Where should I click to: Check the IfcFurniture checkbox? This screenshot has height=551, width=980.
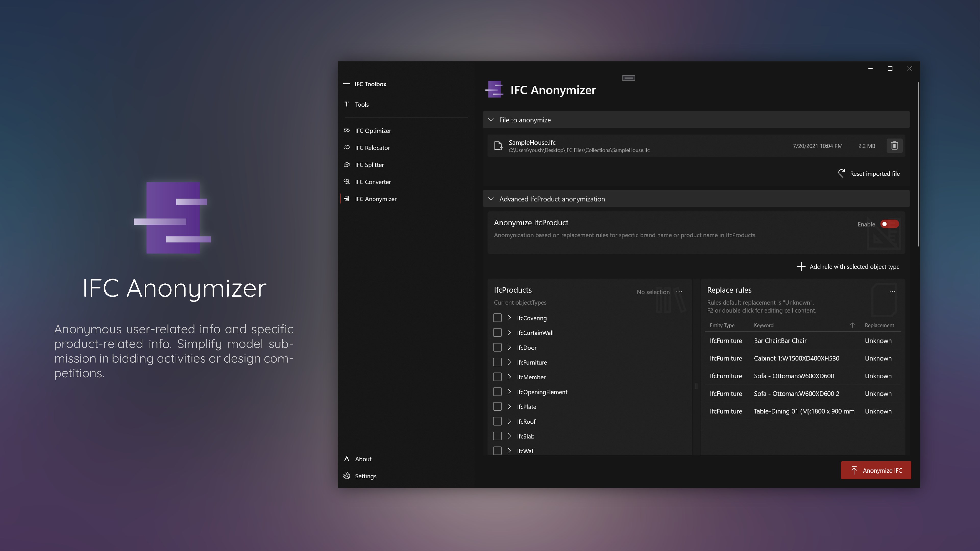coord(497,362)
